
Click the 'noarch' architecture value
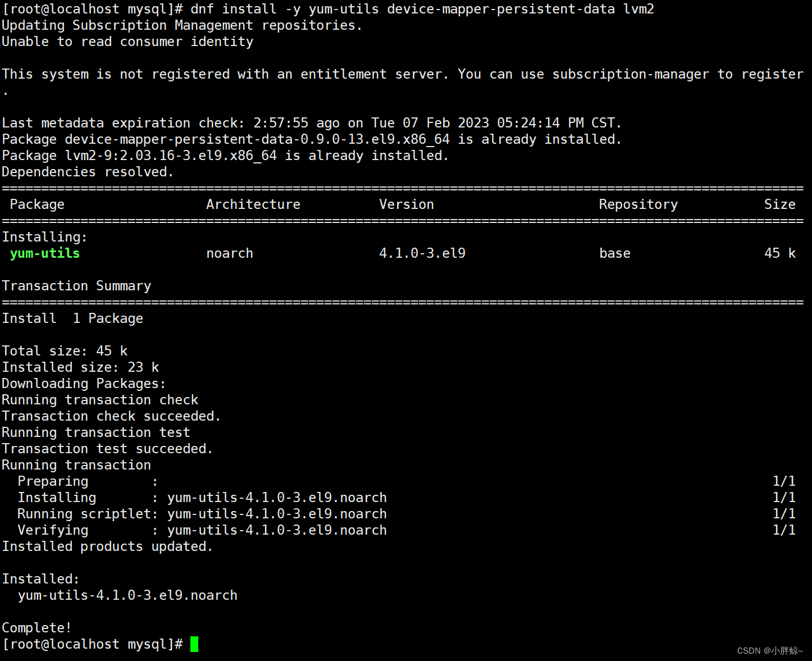pos(230,253)
